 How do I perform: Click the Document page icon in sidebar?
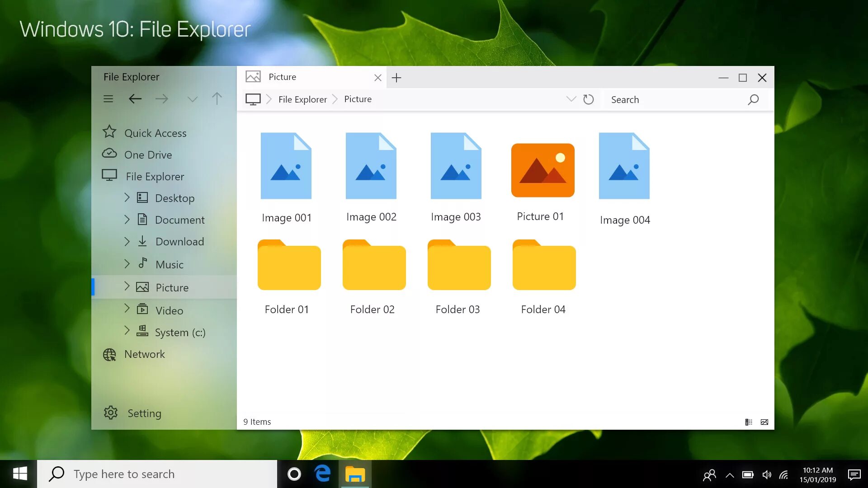pyautogui.click(x=142, y=219)
